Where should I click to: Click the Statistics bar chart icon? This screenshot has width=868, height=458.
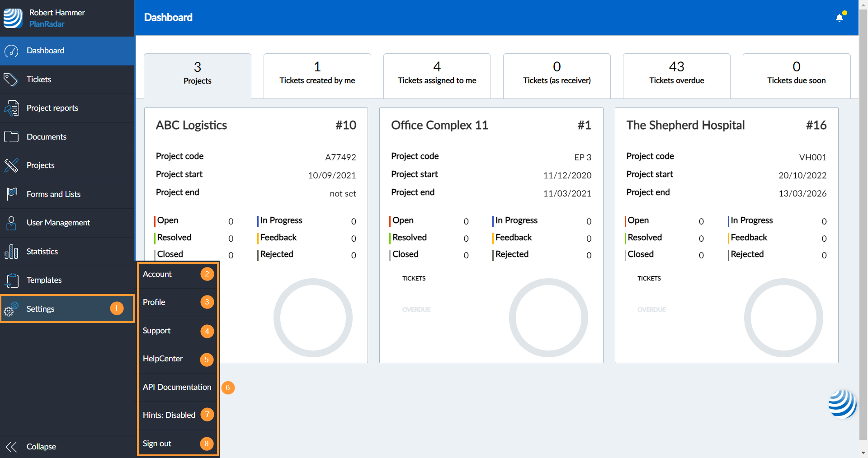point(11,252)
